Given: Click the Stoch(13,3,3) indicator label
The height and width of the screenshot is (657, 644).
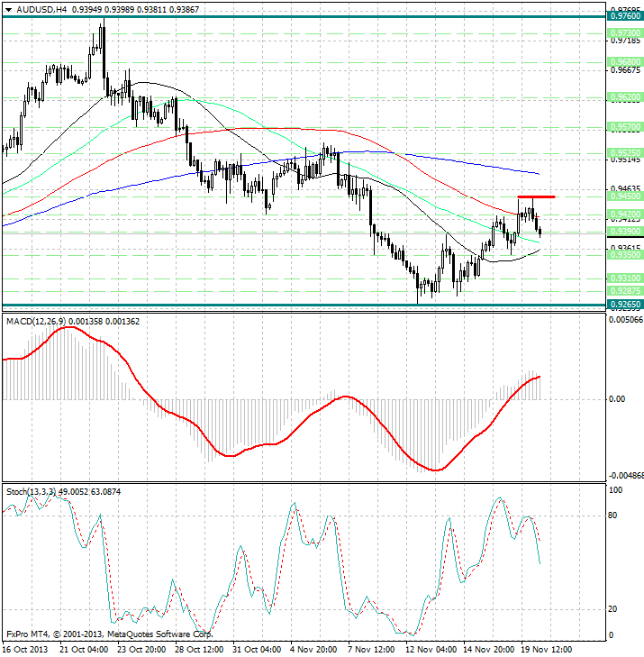Looking at the screenshot, I should [x=32, y=491].
